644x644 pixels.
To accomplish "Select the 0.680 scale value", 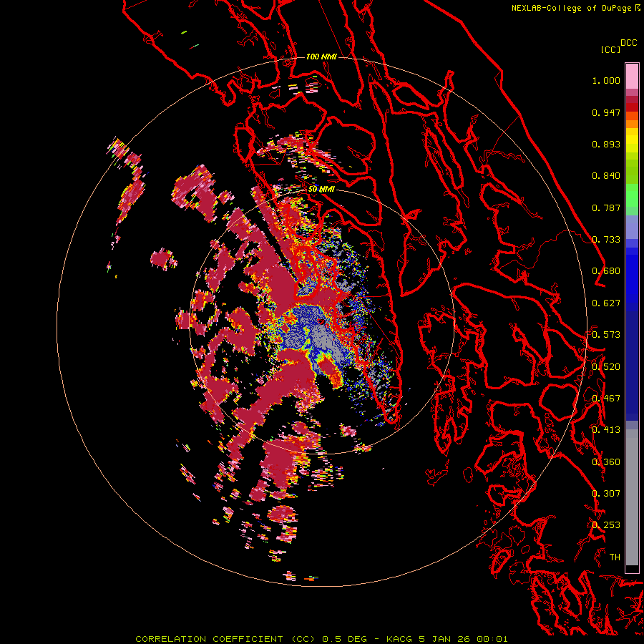I will click(606, 271).
